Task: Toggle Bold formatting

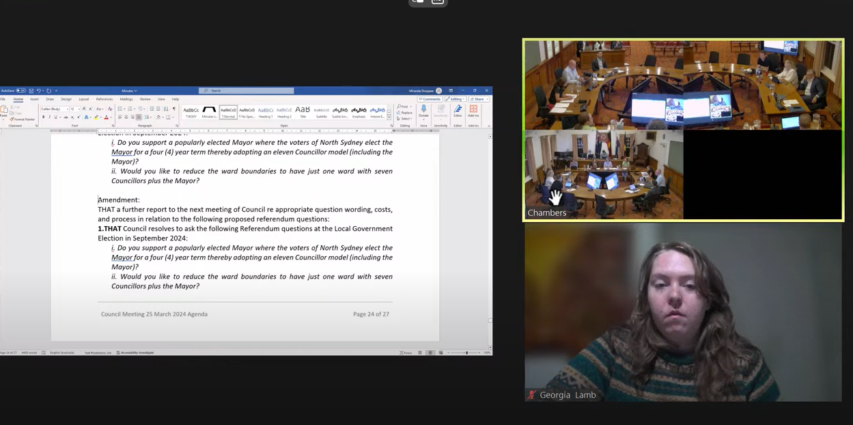Action: click(x=44, y=118)
